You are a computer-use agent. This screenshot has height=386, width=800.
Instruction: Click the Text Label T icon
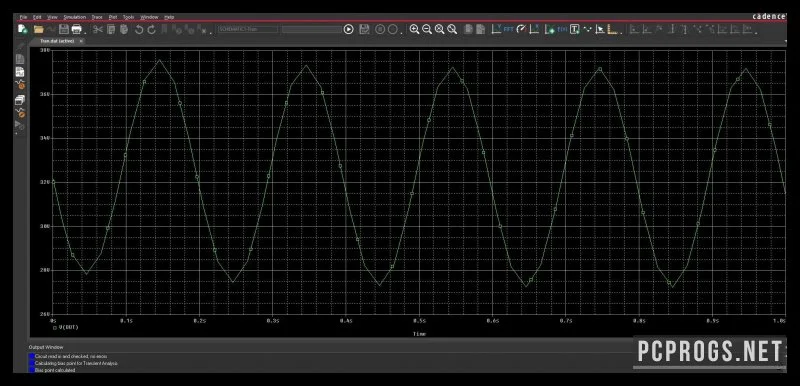point(574,29)
